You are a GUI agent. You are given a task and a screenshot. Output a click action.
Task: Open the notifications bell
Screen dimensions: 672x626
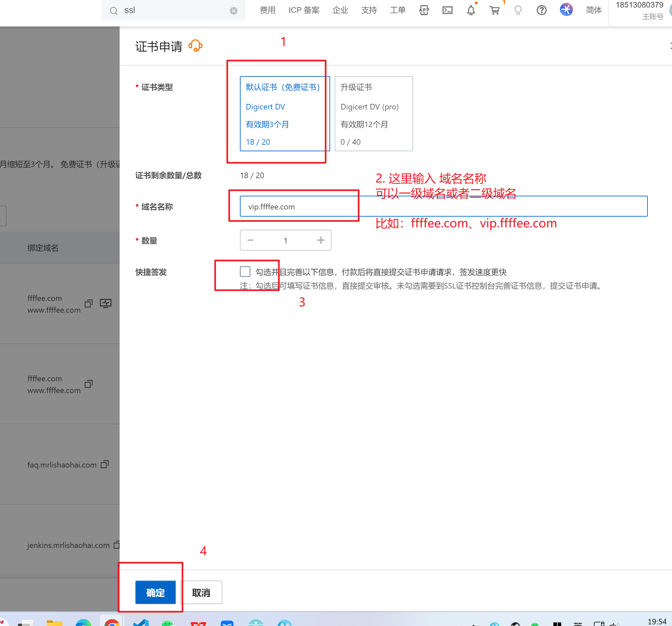click(471, 10)
